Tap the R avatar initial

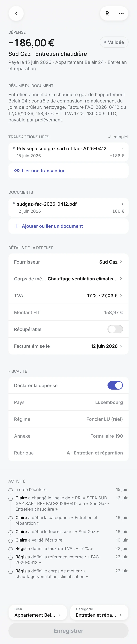coord(107,14)
